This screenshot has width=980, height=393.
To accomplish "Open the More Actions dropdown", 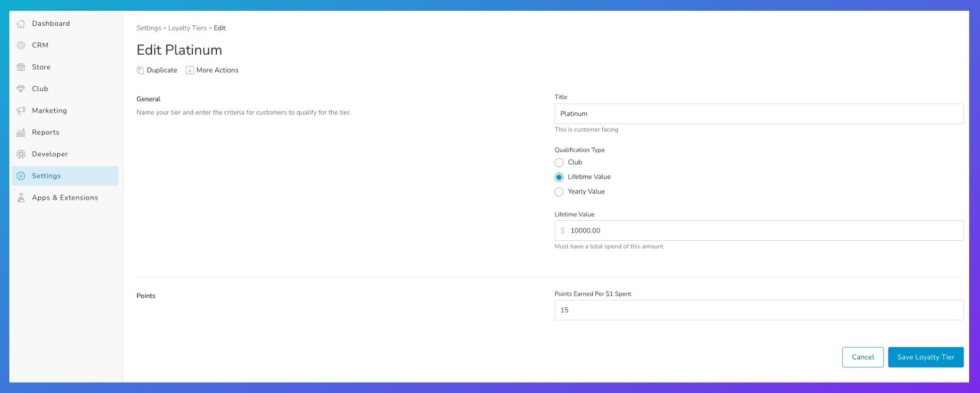I will [212, 70].
